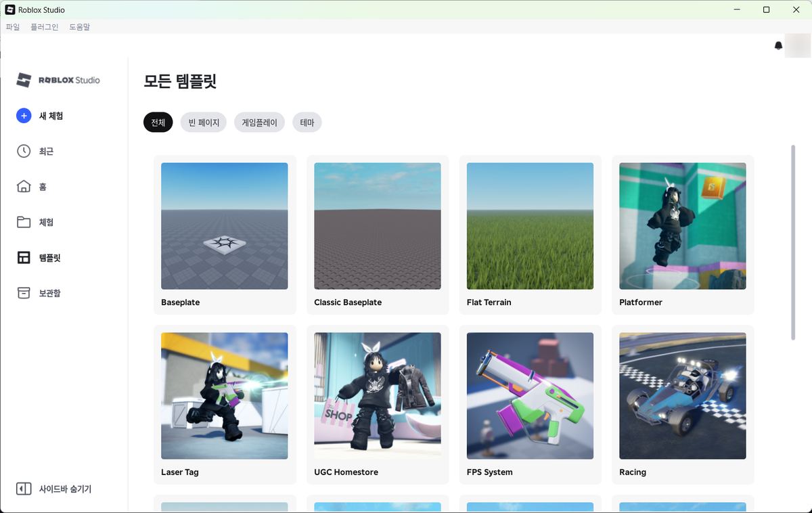Open 체험 in the sidebar
812x513 pixels.
coord(46,223)
